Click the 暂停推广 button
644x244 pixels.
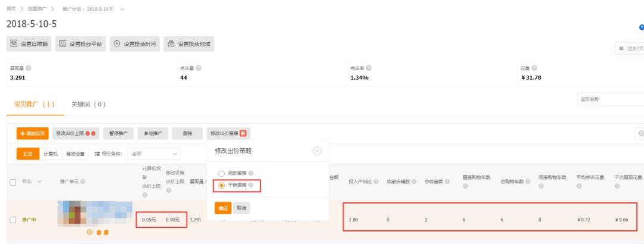coord(118,133)
